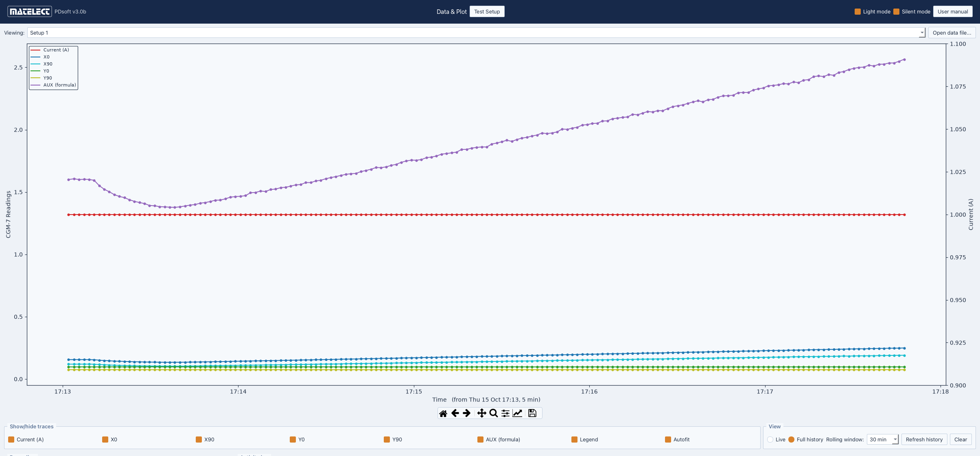Go back to previous view arrow
Image resolution: width=980 pixels, height=456 pixels.
pos(455,413)
